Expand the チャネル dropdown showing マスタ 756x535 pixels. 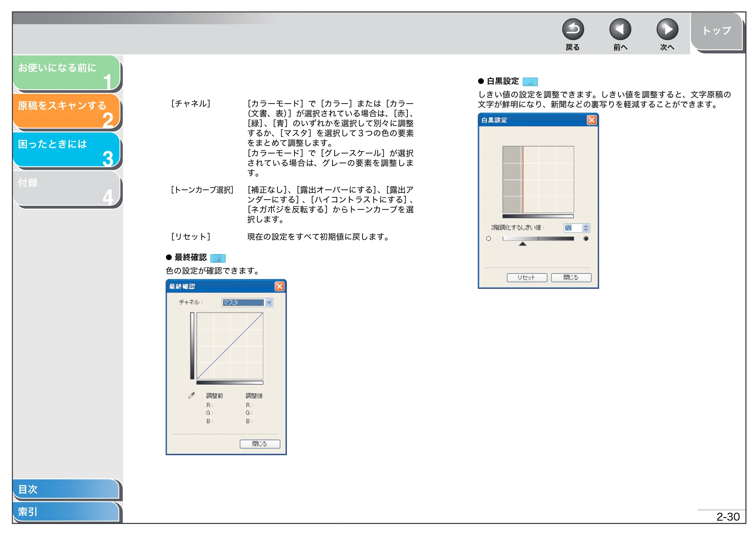click(x=269, y=302)
